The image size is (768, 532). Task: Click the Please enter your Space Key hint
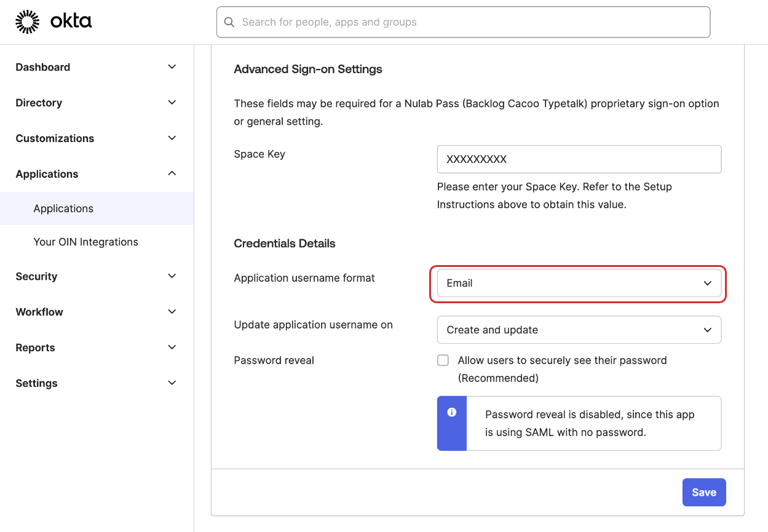point(555,196)
